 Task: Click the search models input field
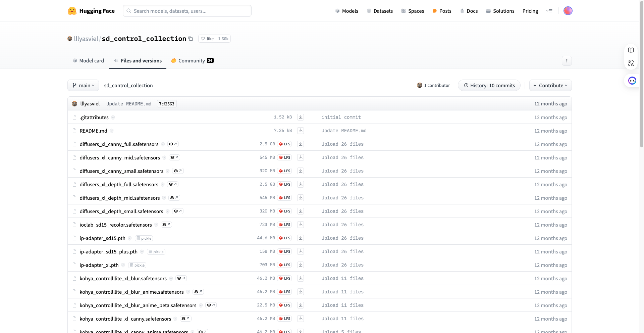187,11
